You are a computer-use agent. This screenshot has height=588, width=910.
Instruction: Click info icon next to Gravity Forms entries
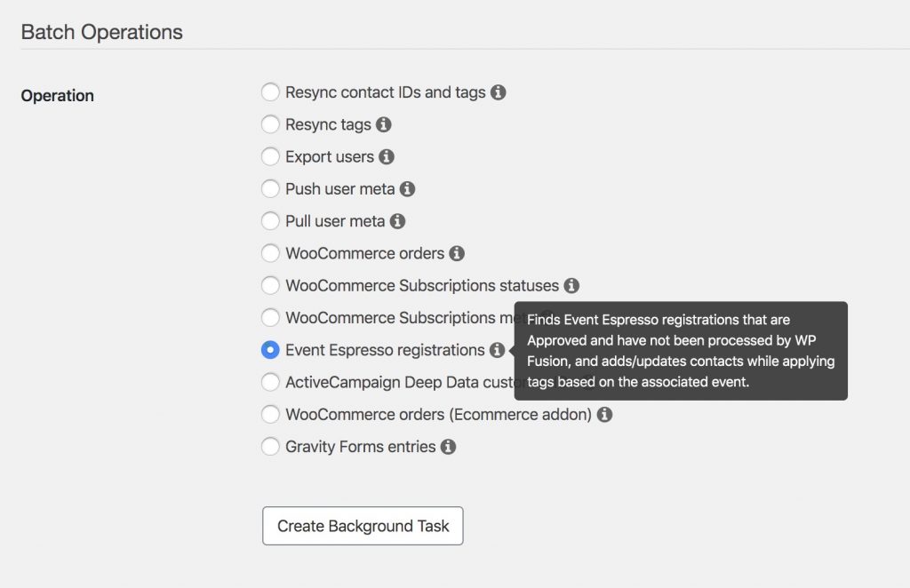pyautogui.click(x=449, y=447)
